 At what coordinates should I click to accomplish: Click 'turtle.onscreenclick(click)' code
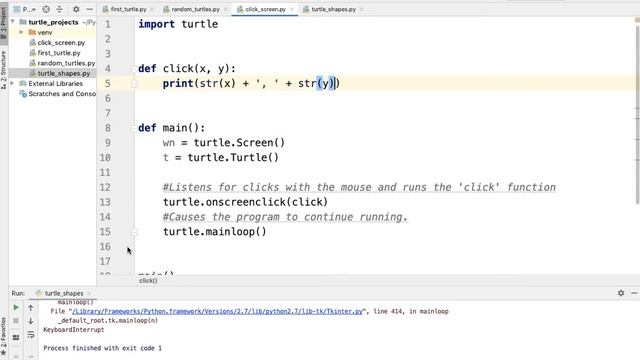245,202
